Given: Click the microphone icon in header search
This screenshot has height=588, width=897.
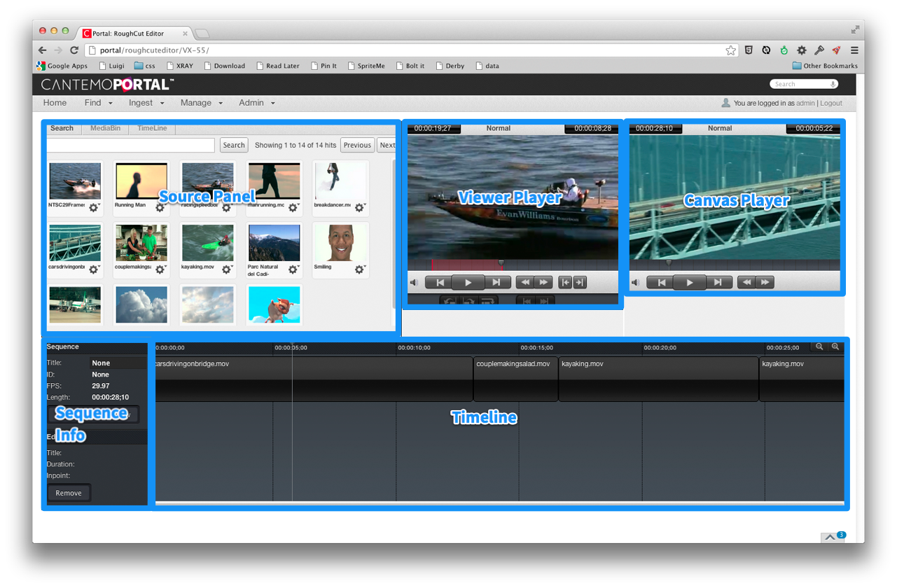Looking at the screenshot, I should tap(833, 84).
